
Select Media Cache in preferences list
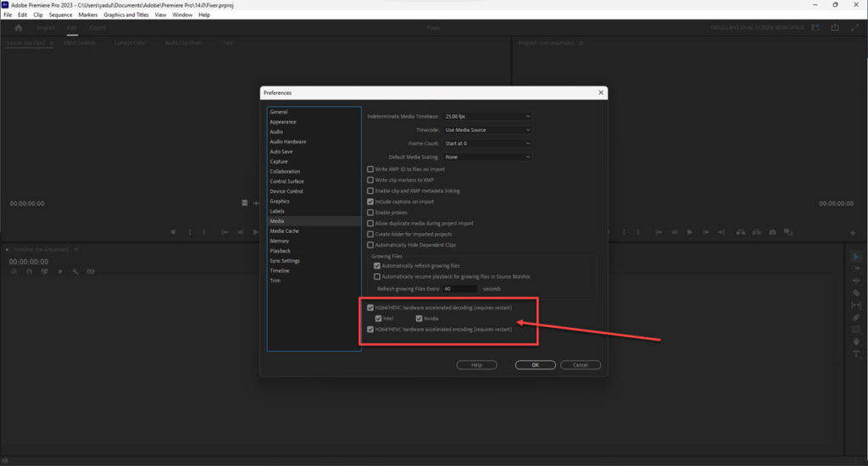pos(284,230)
